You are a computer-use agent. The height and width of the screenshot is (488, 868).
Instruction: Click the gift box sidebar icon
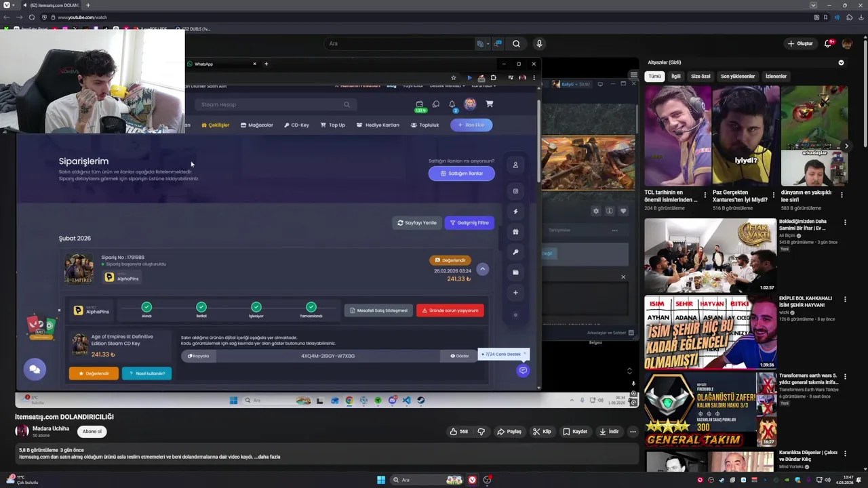point(515,232)
